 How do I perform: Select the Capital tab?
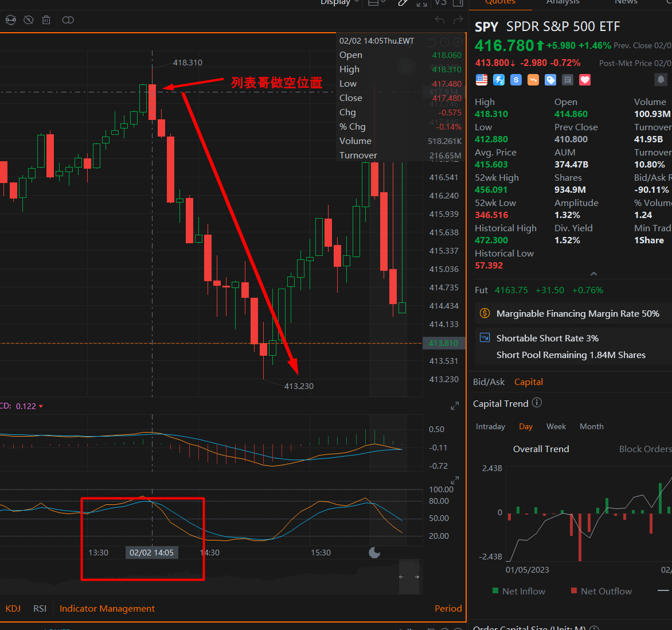pos(529,382)
